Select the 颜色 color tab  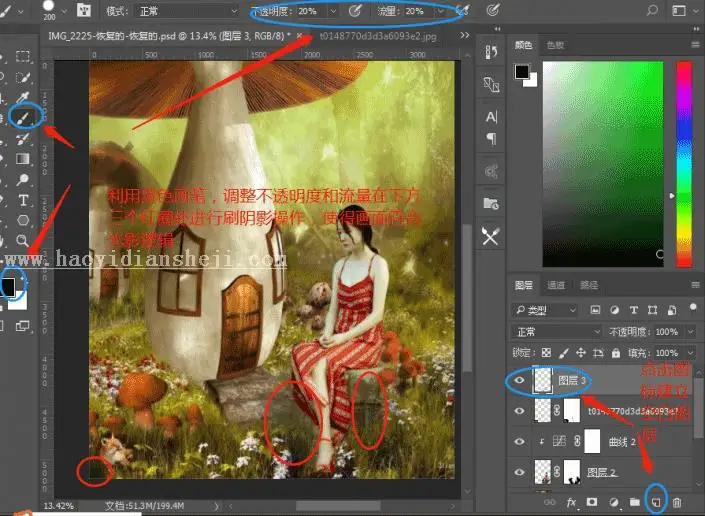523,45
